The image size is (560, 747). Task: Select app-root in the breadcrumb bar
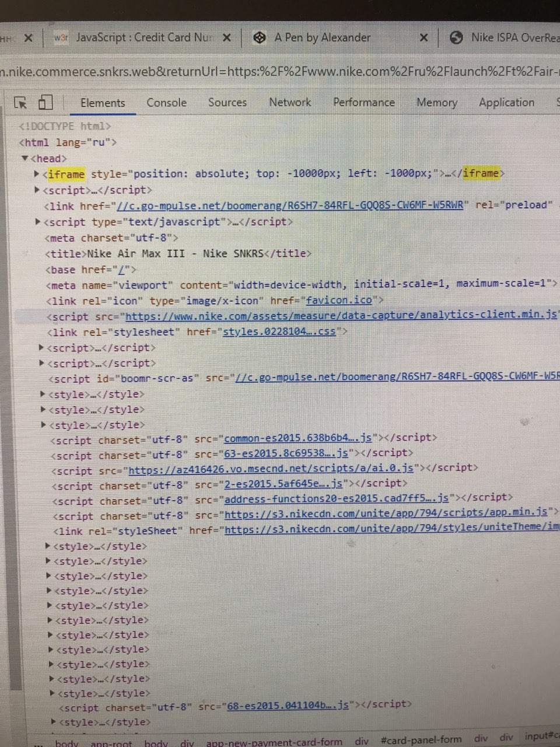coord(111,743)
